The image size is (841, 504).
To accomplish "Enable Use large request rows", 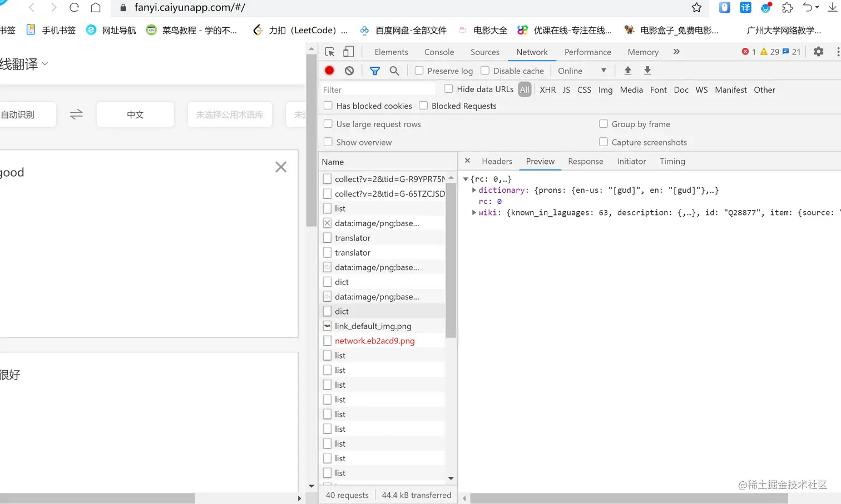I will point(328,124).
